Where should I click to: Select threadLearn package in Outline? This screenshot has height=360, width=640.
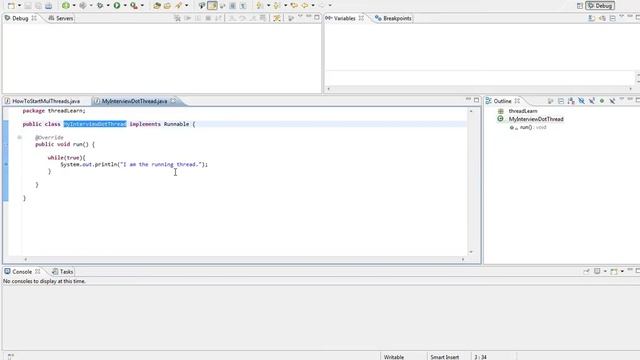coord(522,111)
